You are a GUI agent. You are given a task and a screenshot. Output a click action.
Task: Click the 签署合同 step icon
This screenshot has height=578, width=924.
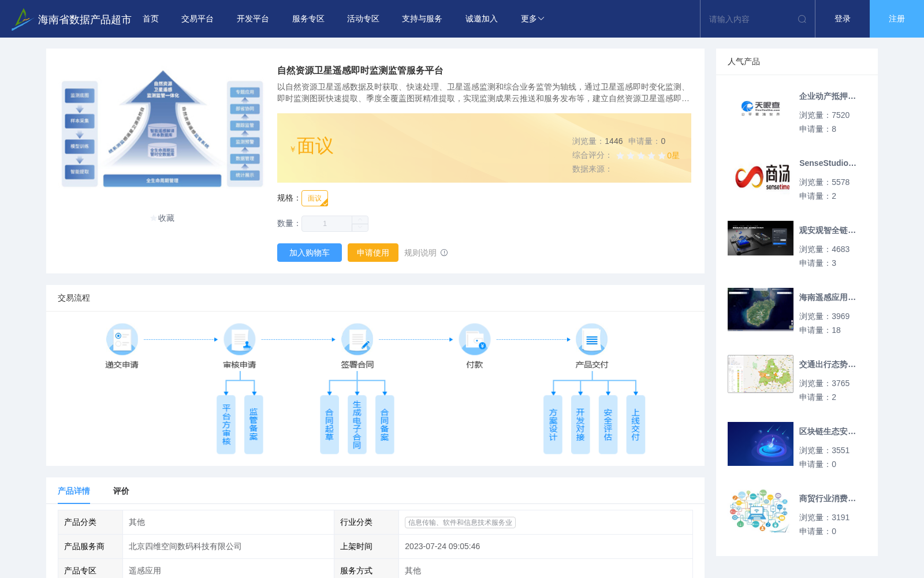point(357,339)
